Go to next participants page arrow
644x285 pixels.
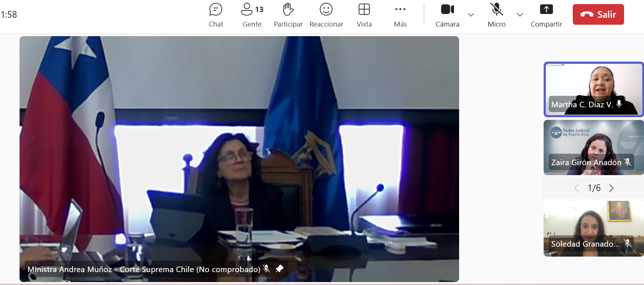click(612, 188)
